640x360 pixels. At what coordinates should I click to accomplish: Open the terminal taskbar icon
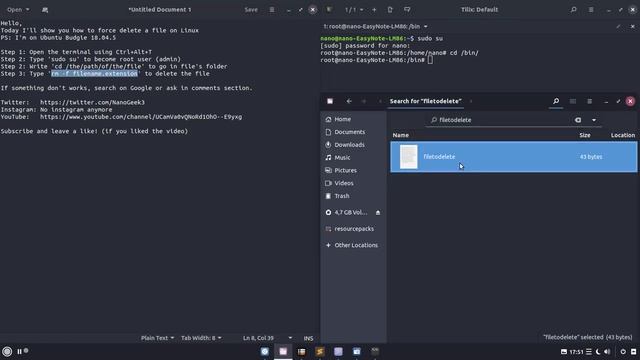[375, 351]
